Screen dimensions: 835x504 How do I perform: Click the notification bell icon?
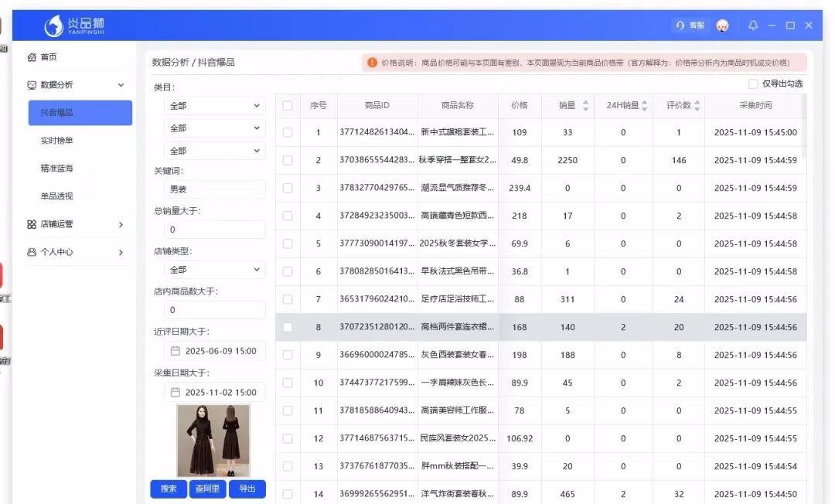pos(753,26)
